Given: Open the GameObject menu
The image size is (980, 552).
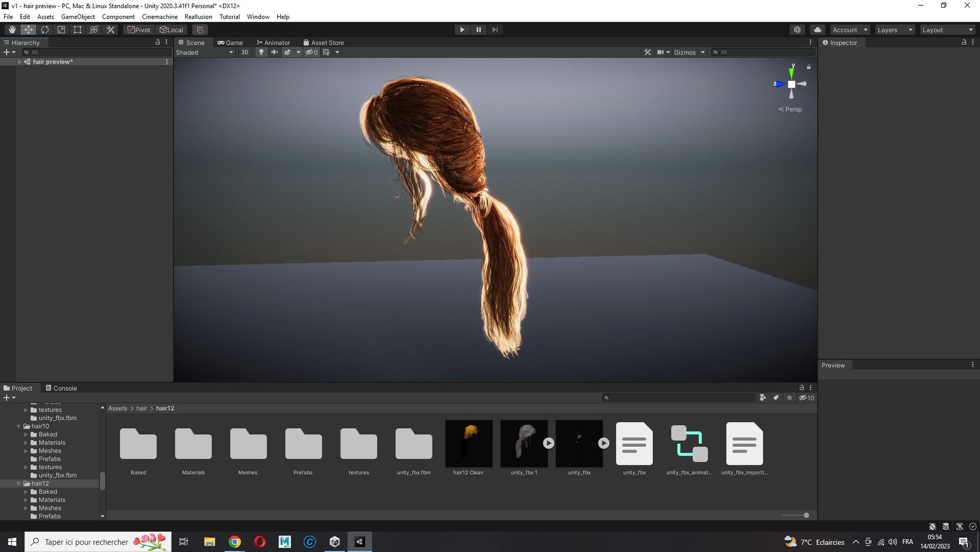Looking at the screenshot, I should tap(78, 17).
